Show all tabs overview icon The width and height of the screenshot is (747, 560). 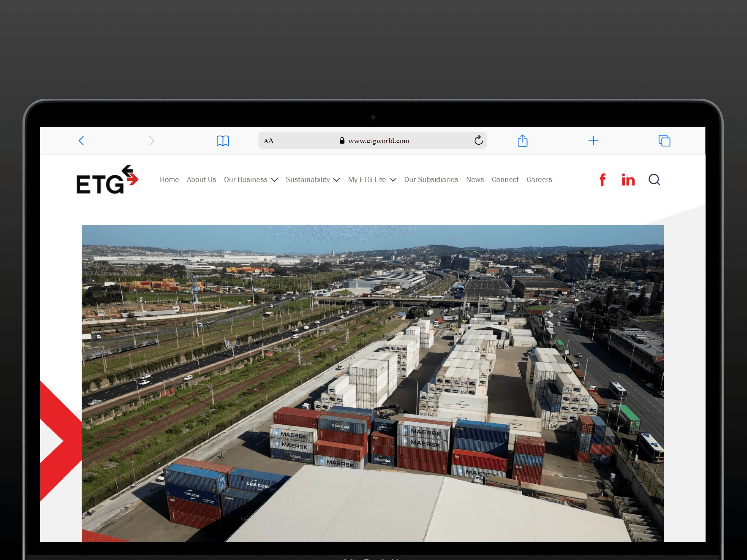pos(664,141)
